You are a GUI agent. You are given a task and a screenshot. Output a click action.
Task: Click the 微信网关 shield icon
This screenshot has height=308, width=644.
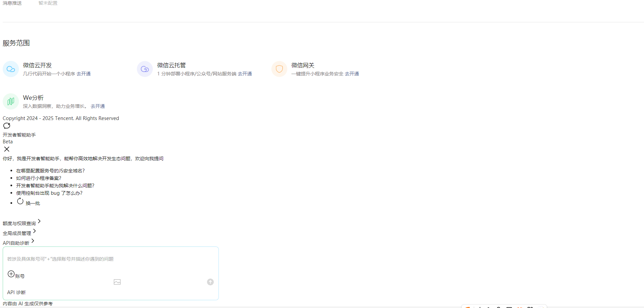[x=279, y=69]
